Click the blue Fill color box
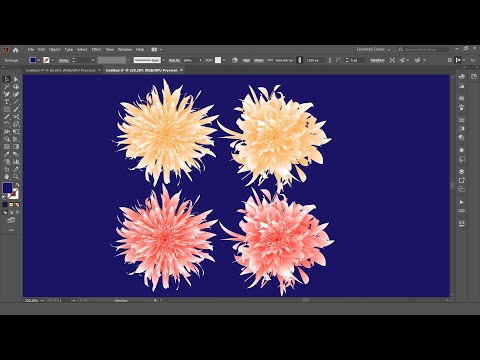480x360 pixels. click(7, 188)
